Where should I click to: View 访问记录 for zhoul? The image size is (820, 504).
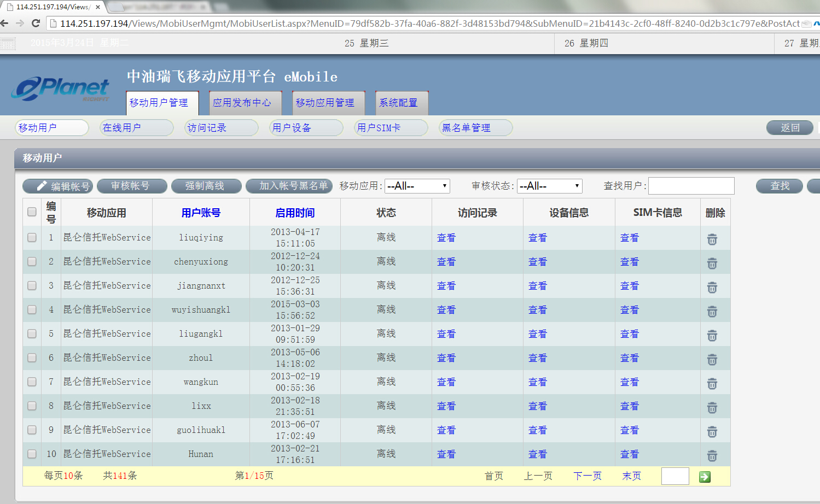[x=446, y=358]
